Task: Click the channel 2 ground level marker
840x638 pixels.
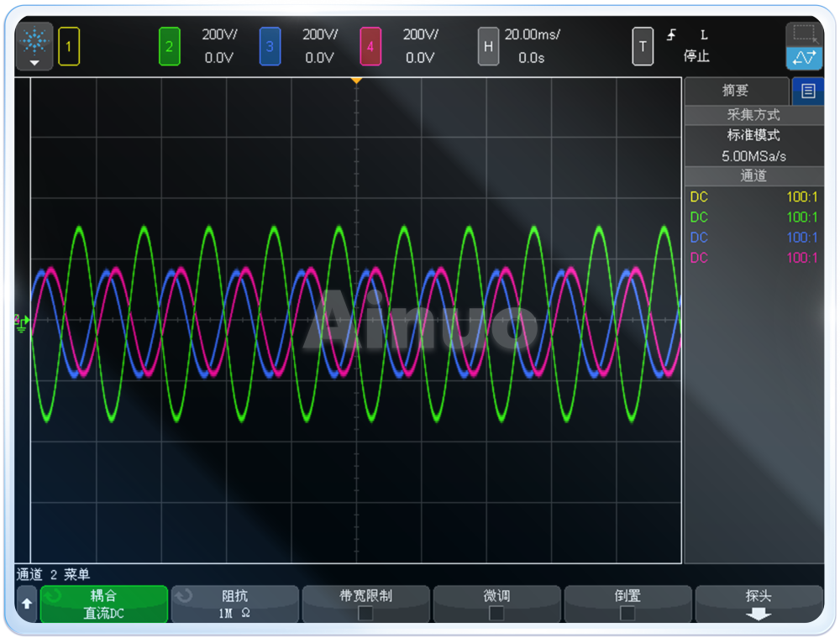Action: point(22,322)
